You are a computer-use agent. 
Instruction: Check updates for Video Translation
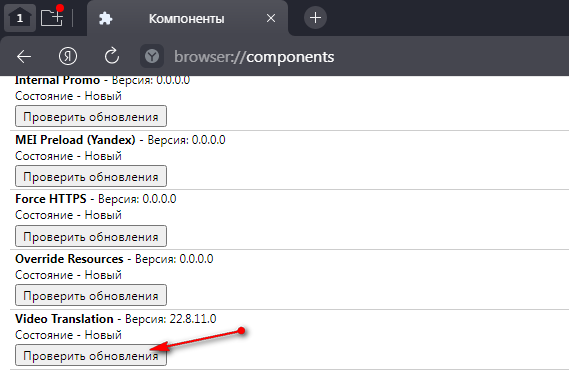click(x=91, y=355)
